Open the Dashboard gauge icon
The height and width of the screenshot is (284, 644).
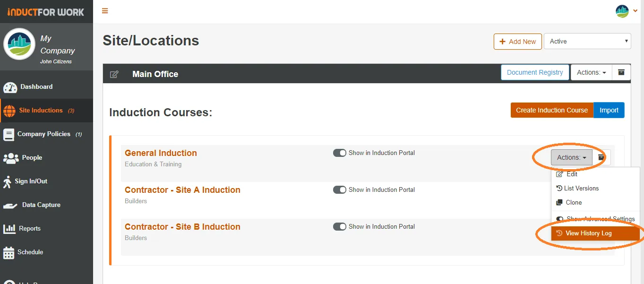10,87
